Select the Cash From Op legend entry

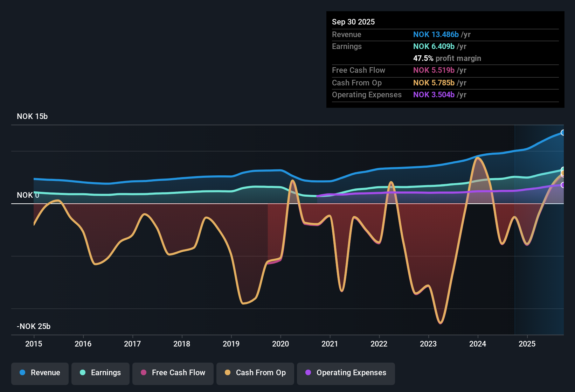(x=255, y=373)
